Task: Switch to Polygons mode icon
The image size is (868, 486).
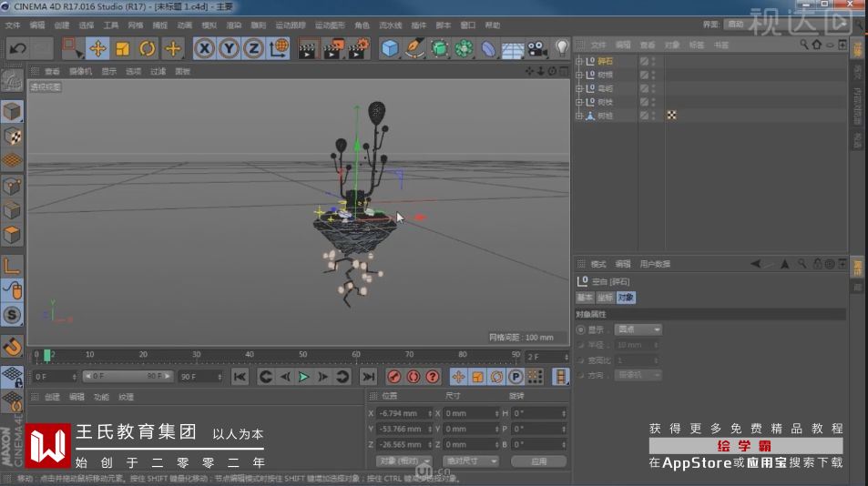Action: (12, 236)
